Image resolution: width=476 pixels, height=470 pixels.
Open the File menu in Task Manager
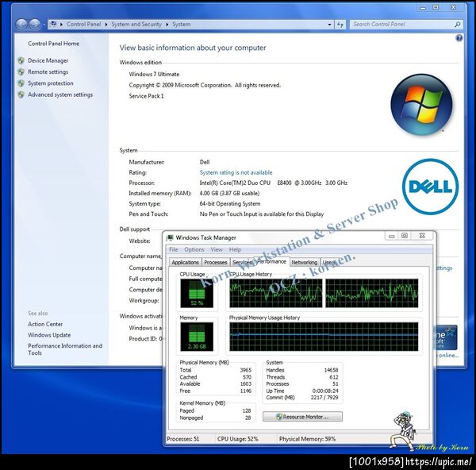point(173,250)
